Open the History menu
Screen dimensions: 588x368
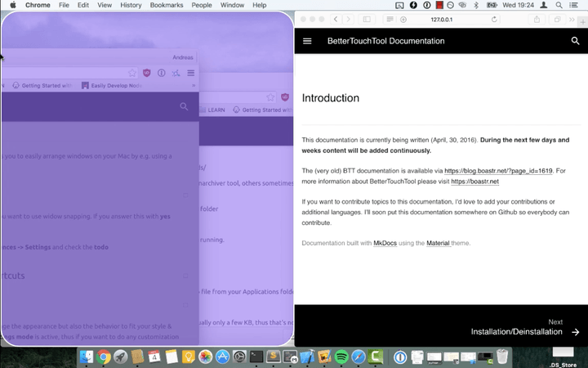coord(131,5)
